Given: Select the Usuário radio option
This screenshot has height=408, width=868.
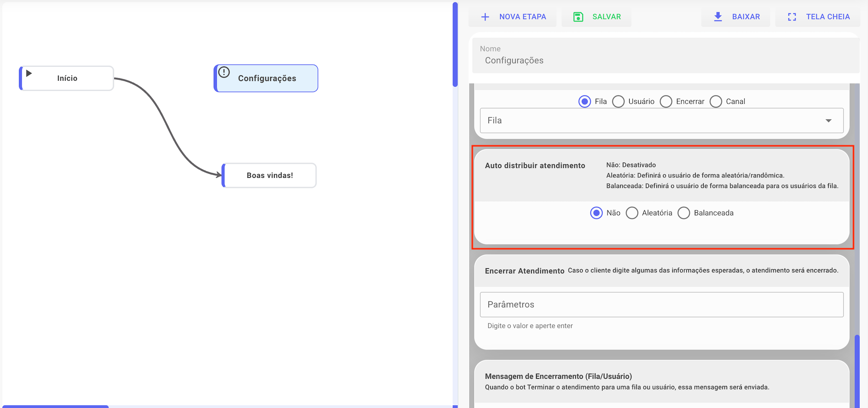Looking at the screenshot, I should (618, 102).
